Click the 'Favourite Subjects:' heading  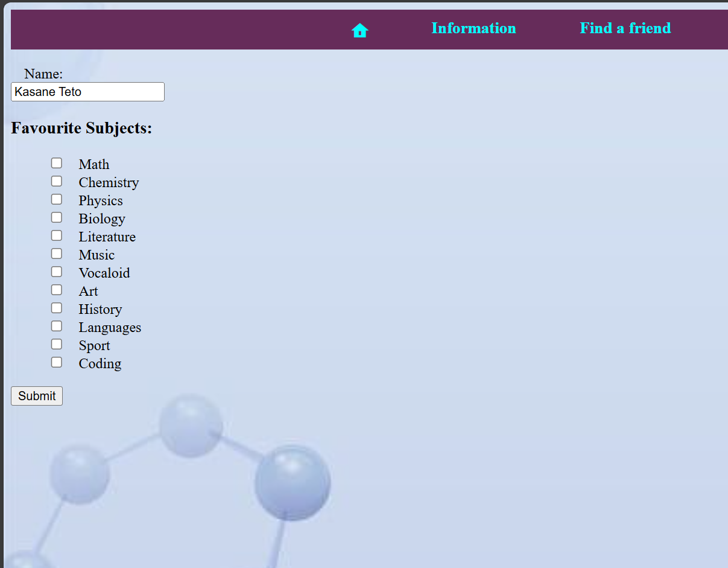(81, 128)
